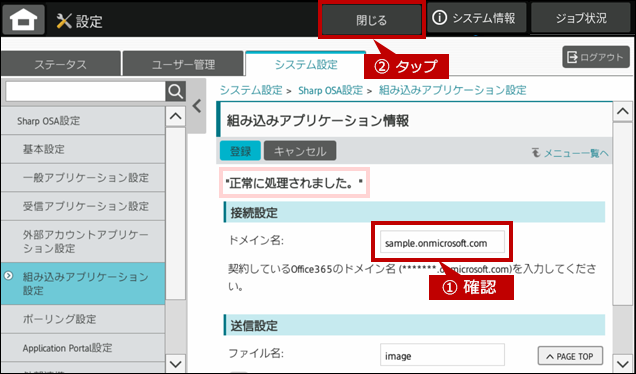The image size is (636, 374).
Task: Open ジョブ状況 screen
Action: (x=581, y=18)
